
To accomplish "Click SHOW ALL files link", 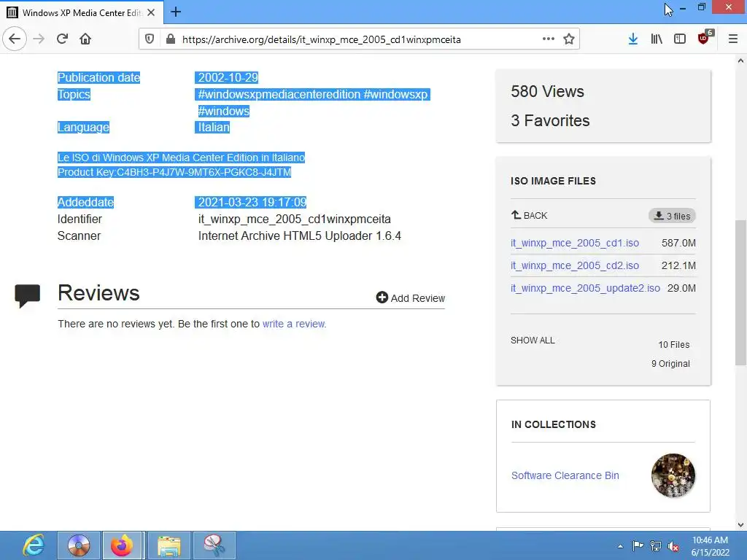I will pyautogui.click(x=533, y=340).
